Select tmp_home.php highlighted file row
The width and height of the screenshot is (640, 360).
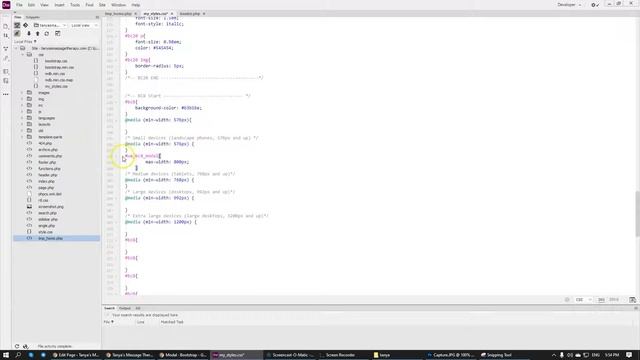pyautogui.click(x=57, y=238)
